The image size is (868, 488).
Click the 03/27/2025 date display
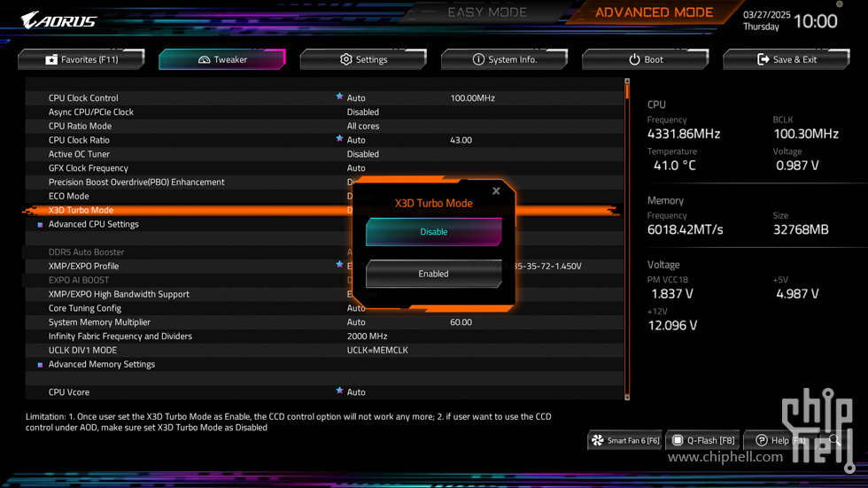tap(766, 15)
